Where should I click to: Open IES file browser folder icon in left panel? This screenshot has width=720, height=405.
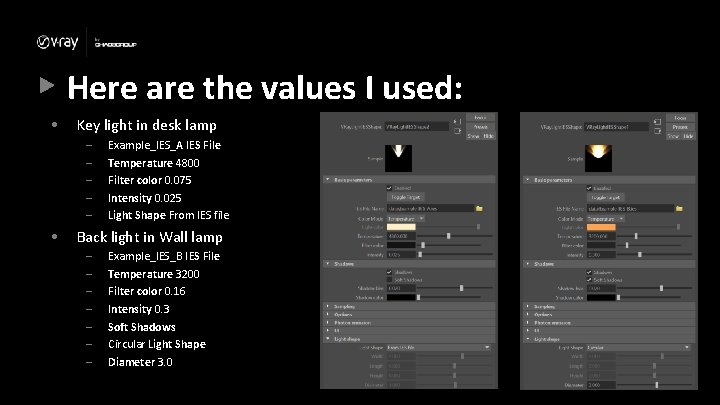coord(479,208)
